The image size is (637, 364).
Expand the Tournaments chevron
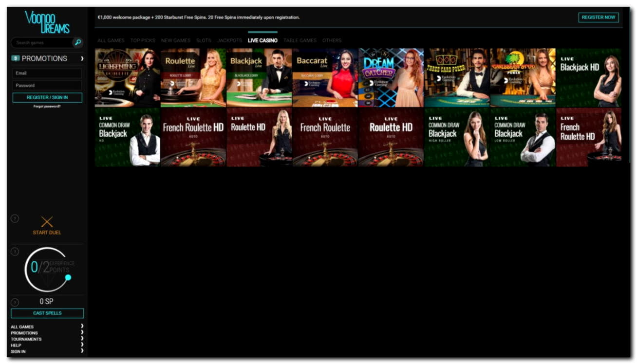pyautogui.click(x=82, y=339)
